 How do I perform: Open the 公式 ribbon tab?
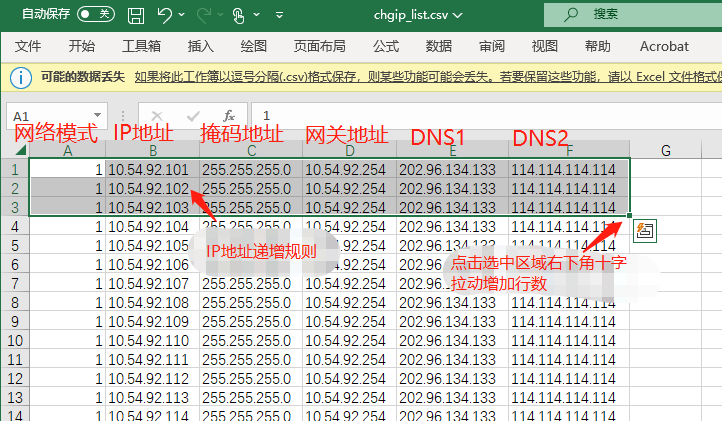coord(386,46)
